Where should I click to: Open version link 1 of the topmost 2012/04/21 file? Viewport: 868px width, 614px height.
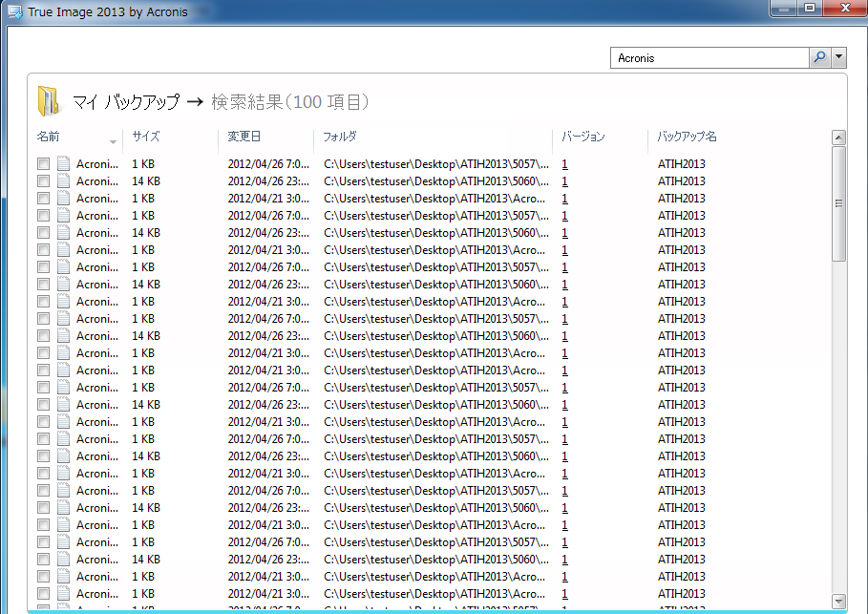click(564, 199)
